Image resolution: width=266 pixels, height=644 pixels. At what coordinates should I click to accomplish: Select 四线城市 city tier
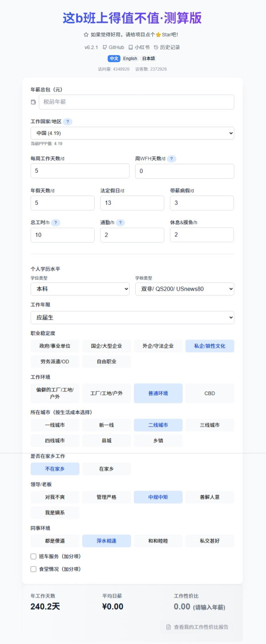click(55, 440)
